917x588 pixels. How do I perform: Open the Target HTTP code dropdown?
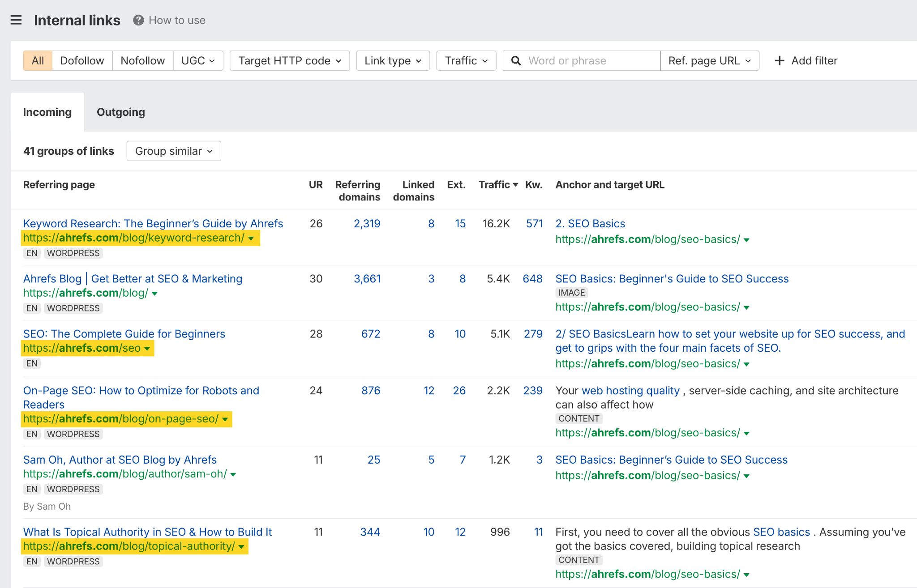289,60
